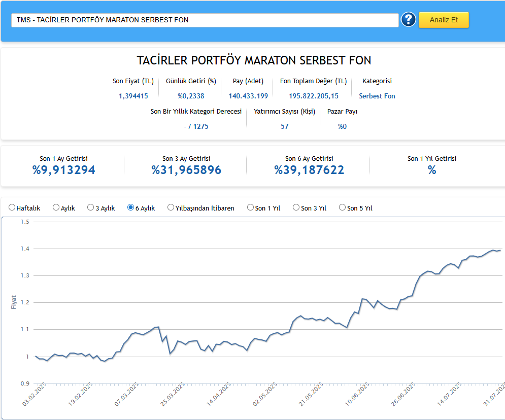
Task: Click the Yatırımcı Sayısı (Kişi) label
Action: pos(285,112)
